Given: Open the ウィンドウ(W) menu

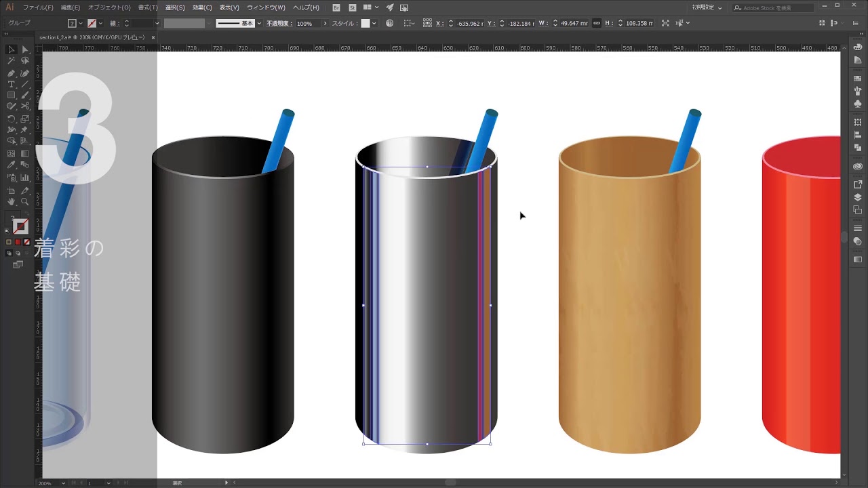Looking at the screenshot, I should point(266,7).
